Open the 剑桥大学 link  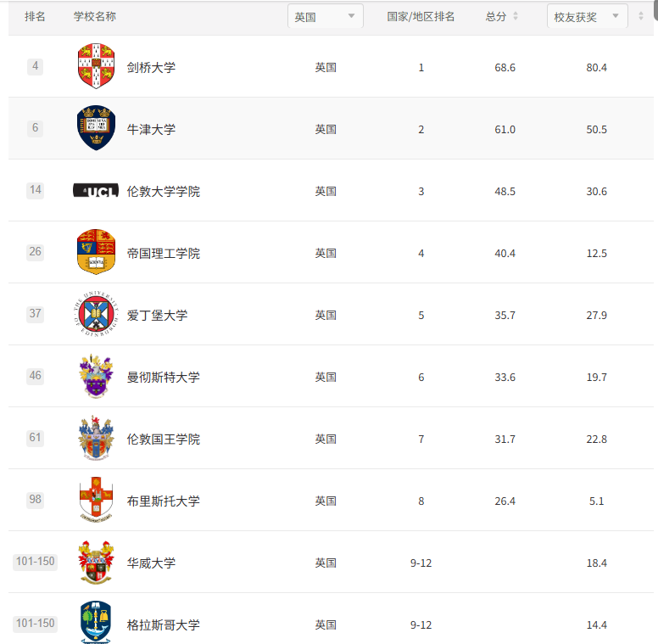tap(151, 67)
